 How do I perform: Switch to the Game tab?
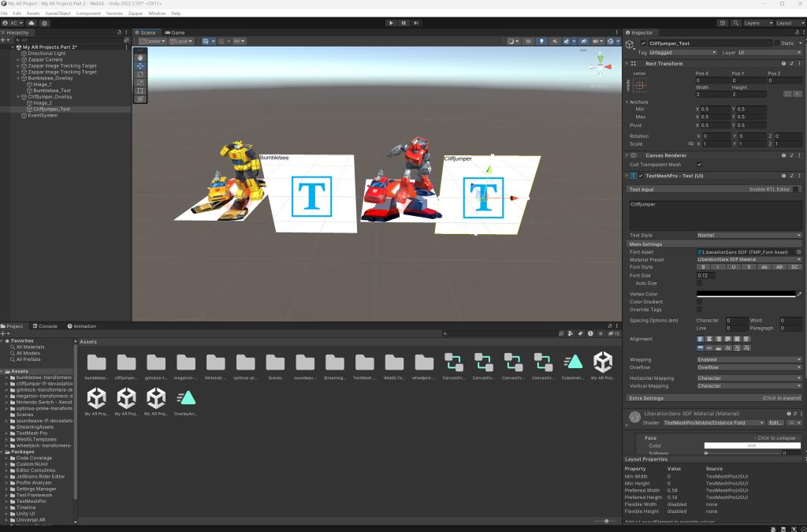point(175,32)
